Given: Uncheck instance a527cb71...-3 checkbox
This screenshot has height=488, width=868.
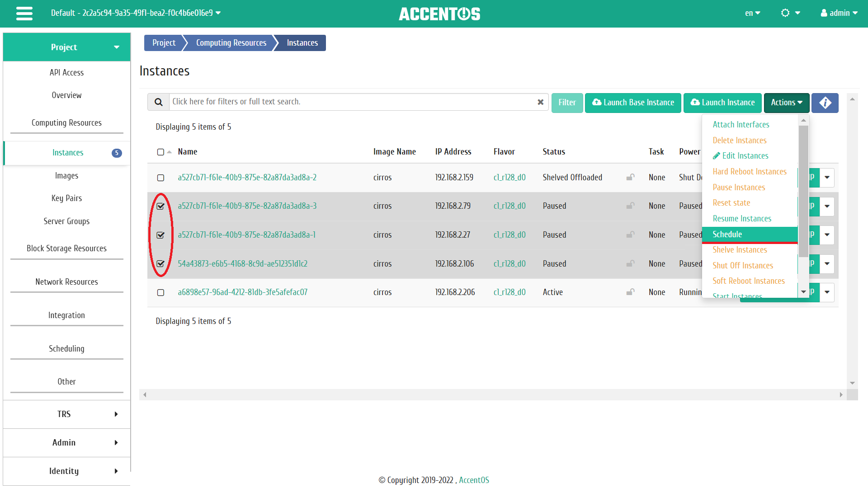Looking at the screenshot, I should point(160,206).
